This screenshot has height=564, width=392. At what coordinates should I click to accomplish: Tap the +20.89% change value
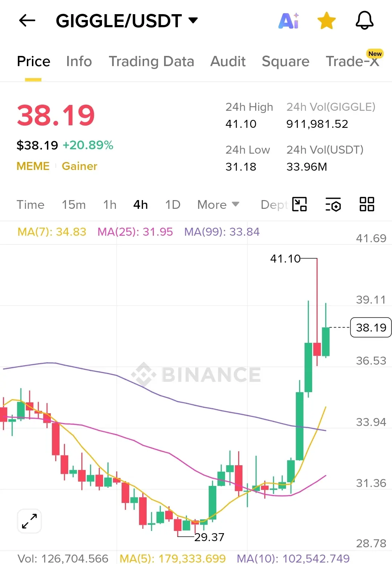tap(88, 145)
